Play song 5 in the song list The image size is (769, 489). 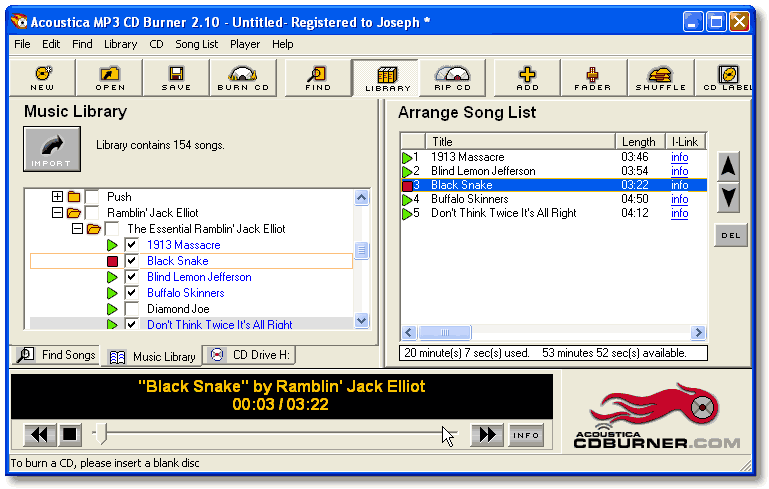(x=407, y=214)
